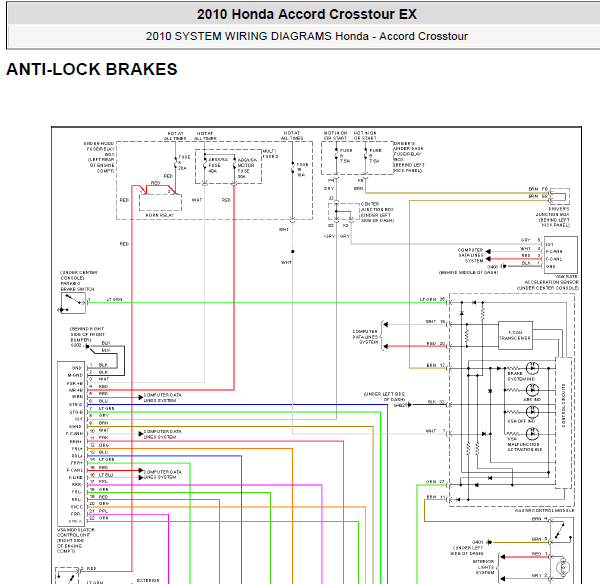Click the '16 LT BLU' pin row
The width and height of the screenshot is (600, 584).
tap(101, 475)
